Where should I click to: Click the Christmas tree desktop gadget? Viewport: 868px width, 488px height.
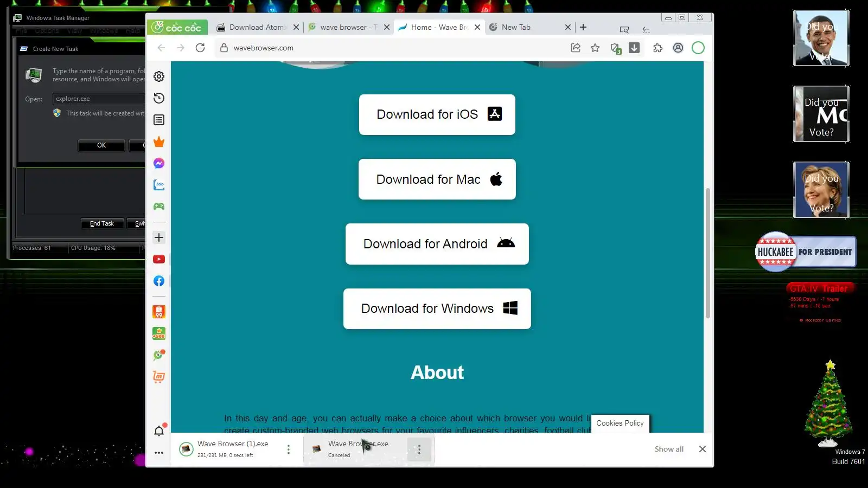pyautogui.click(x=829, y=404)
